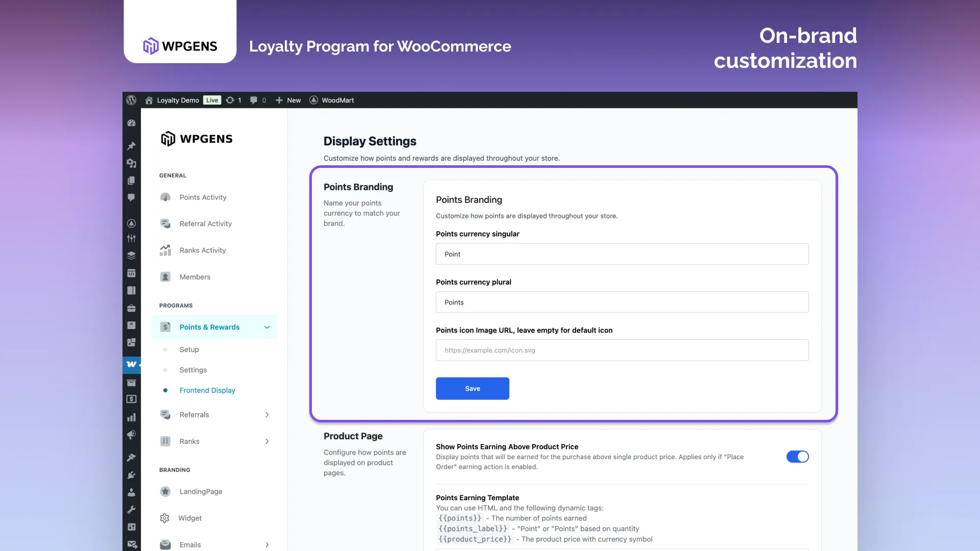
Task: Disable Show Points Earning Above Product Price
Action: (x=797, y=457)
